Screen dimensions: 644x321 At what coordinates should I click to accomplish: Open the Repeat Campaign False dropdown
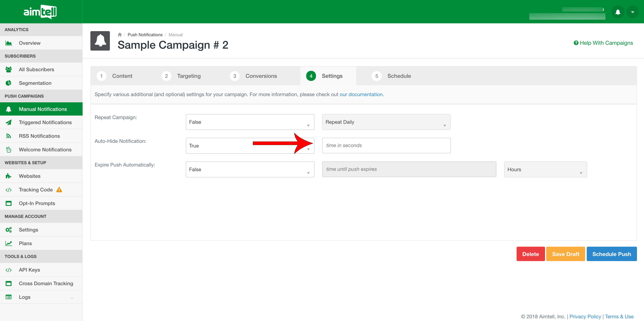(250, 122)
